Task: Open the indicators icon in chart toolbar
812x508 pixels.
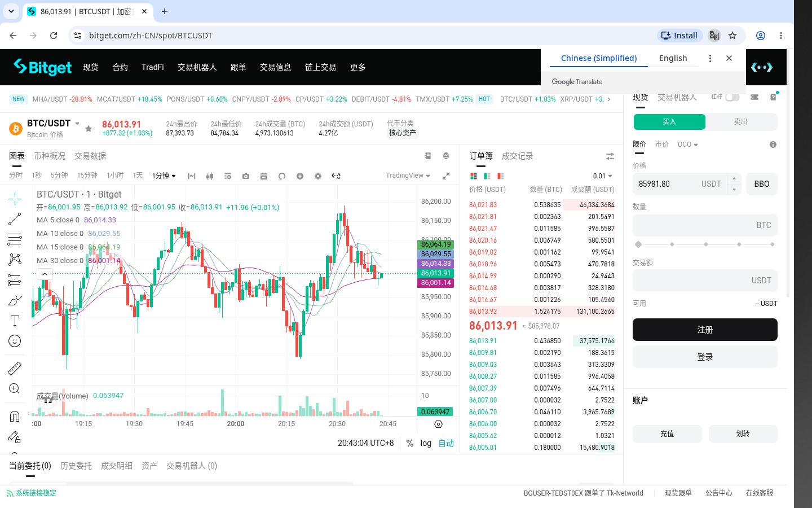Action: [228, 176]
